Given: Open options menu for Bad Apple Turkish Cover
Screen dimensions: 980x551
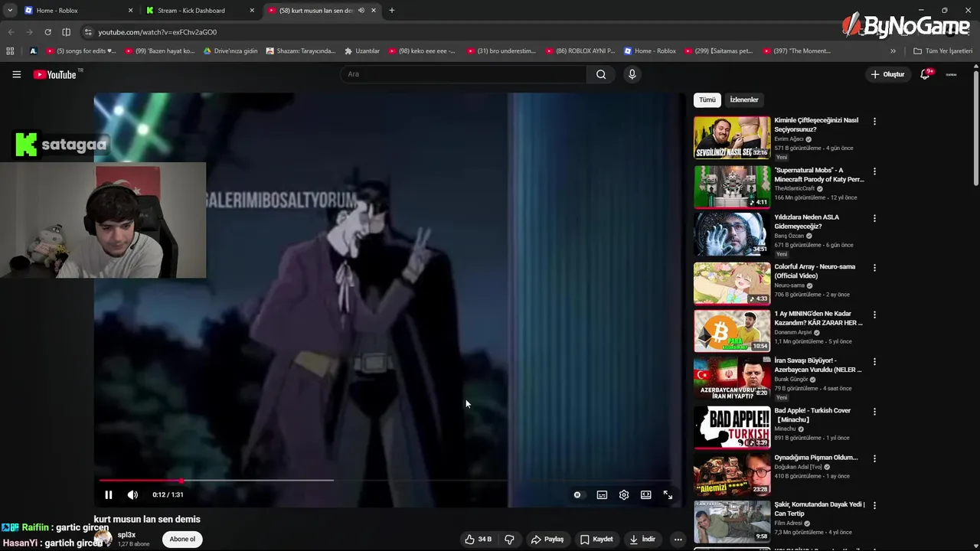Looking at the screenshot, I should pos(874,412).
